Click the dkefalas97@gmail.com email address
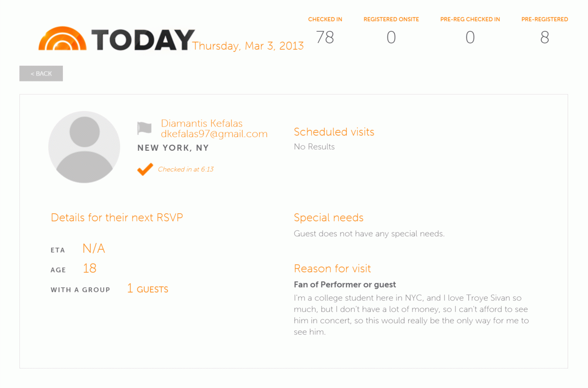Viewport: 588px width, 388px height. click(214, 134)
